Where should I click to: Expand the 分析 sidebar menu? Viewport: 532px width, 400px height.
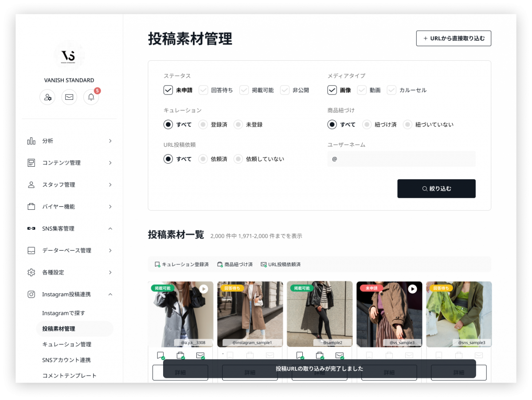pyautogui.click(x=70, y=141)
